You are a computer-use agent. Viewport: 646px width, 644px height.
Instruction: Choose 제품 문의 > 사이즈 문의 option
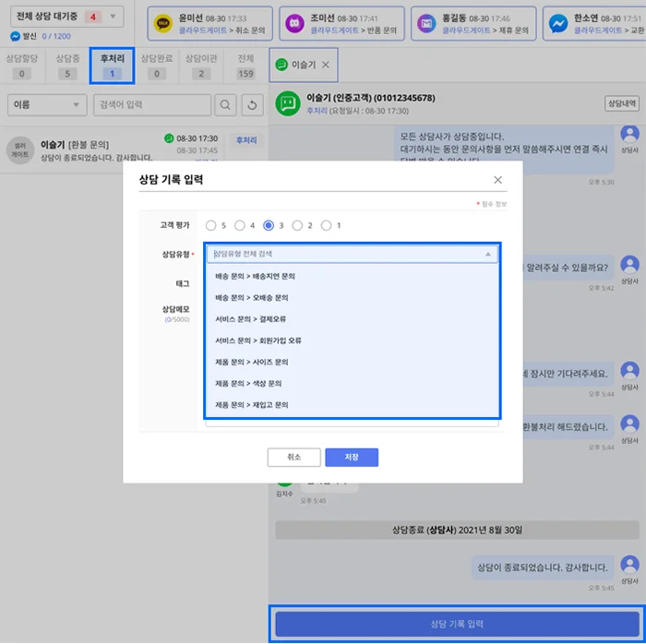point(352,362)
